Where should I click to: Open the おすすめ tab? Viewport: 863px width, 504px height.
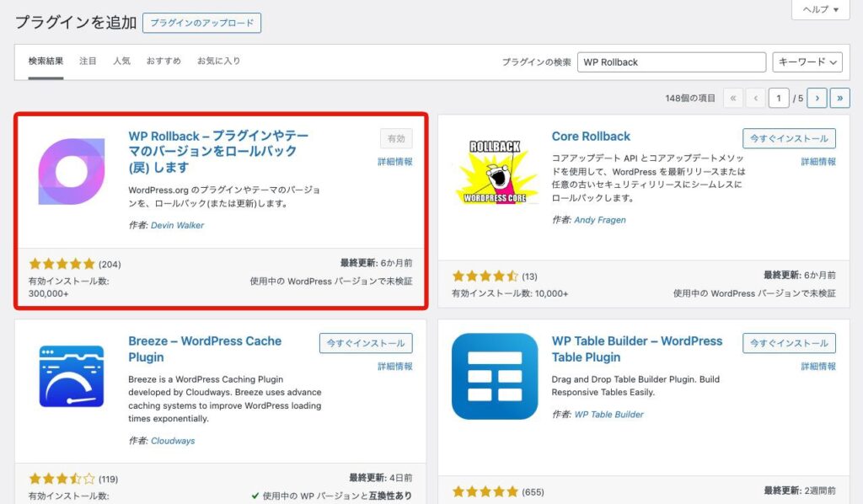coord(163,61)
